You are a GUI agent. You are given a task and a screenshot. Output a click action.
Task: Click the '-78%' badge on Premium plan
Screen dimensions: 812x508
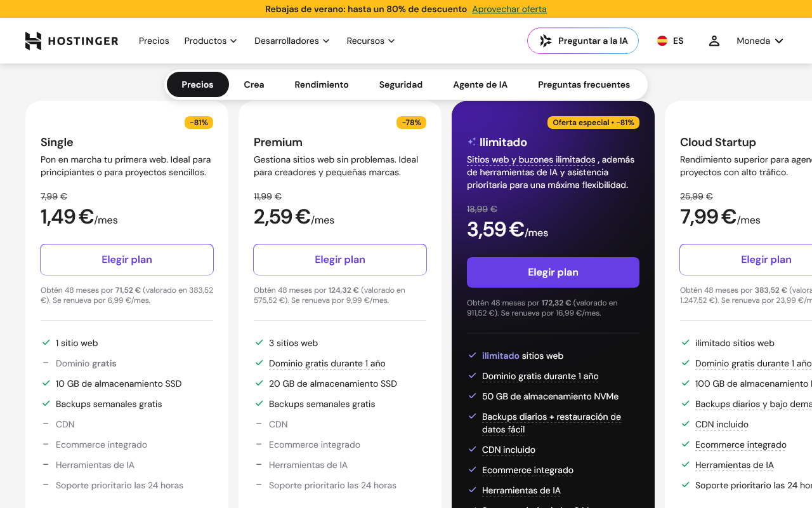412,123
